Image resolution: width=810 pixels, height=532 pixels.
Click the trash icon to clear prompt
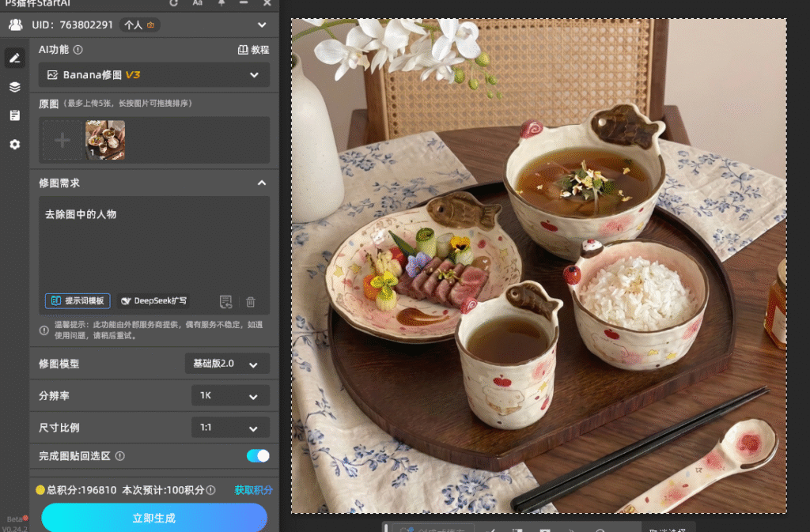[x=251, y=301]
